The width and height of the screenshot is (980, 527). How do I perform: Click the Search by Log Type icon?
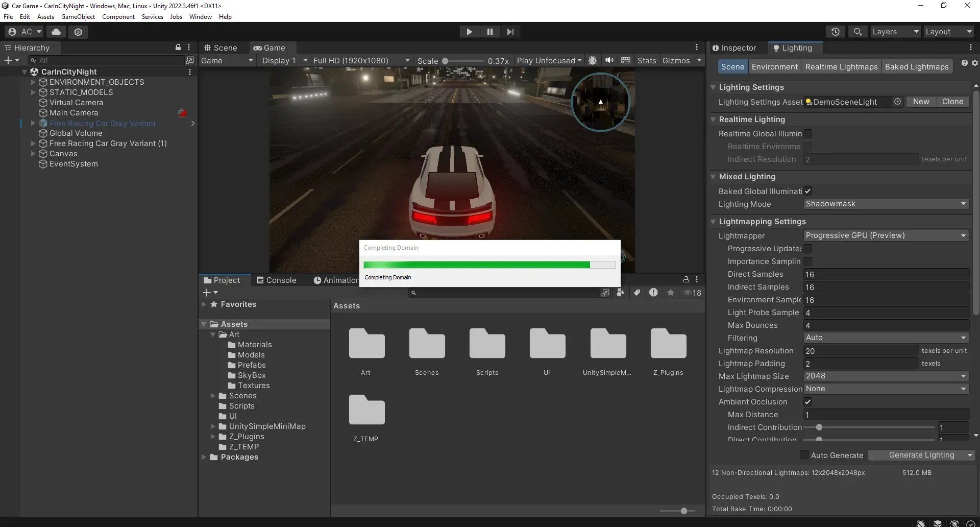(653, 293)
